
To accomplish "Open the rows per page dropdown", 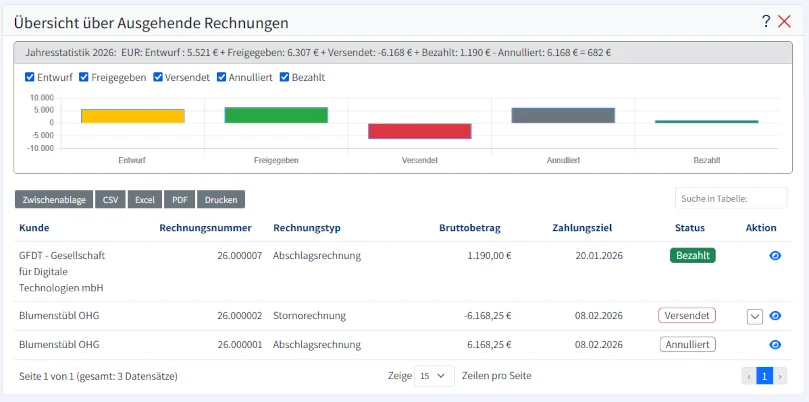I will click(x=434, y=376).
